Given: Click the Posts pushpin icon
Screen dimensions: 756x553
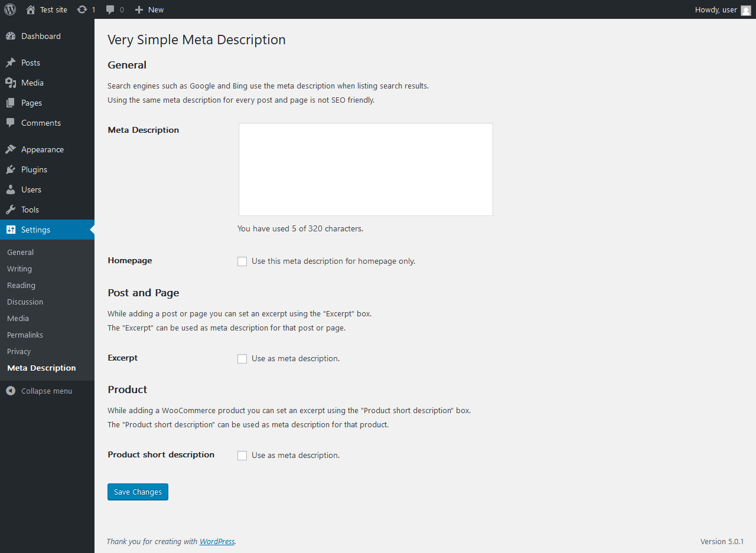Looking at the screenshot, I should tap(11, 63).
